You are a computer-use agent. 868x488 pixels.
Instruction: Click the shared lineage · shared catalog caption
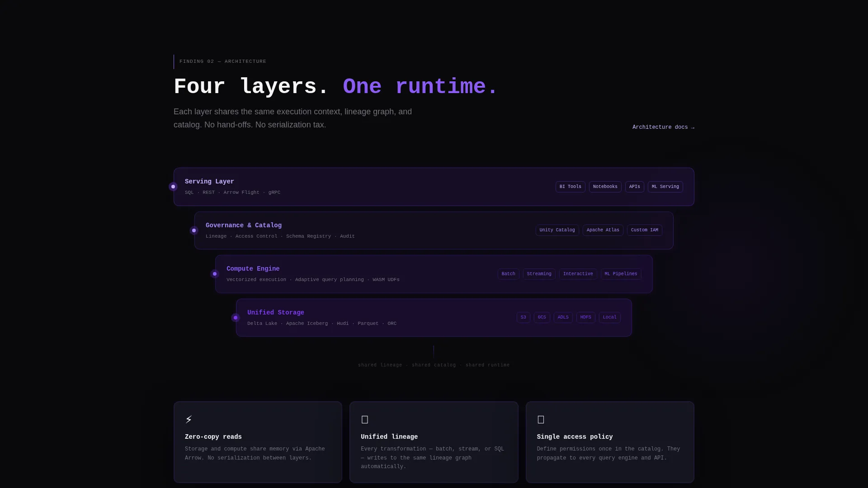coord(434,365)
